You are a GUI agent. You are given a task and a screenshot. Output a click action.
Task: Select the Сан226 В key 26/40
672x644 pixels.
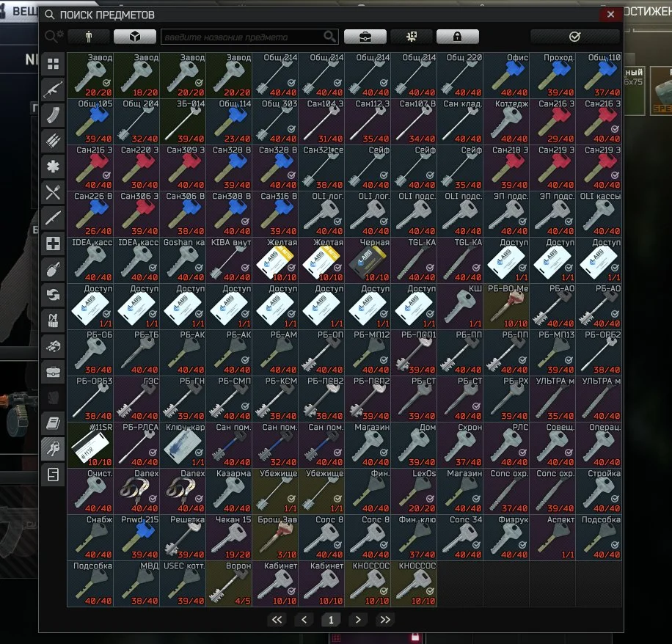click(90, 214)
